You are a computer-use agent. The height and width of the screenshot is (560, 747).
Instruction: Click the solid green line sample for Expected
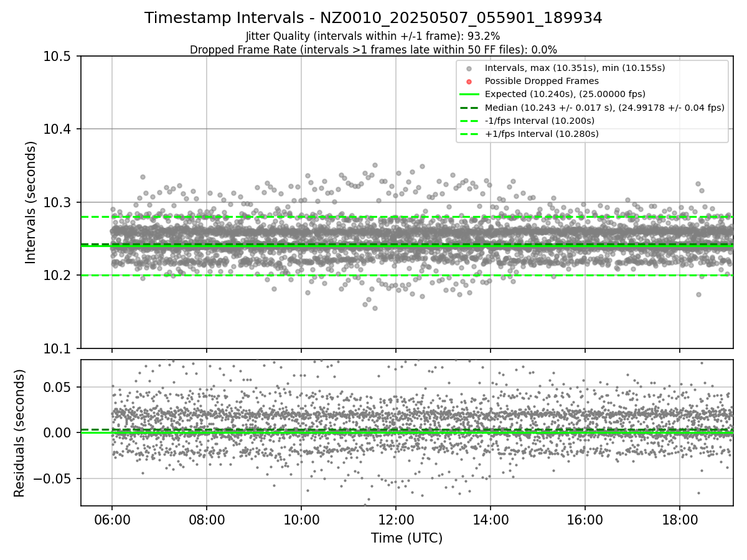pyautogui.click(x=469, y=95)
